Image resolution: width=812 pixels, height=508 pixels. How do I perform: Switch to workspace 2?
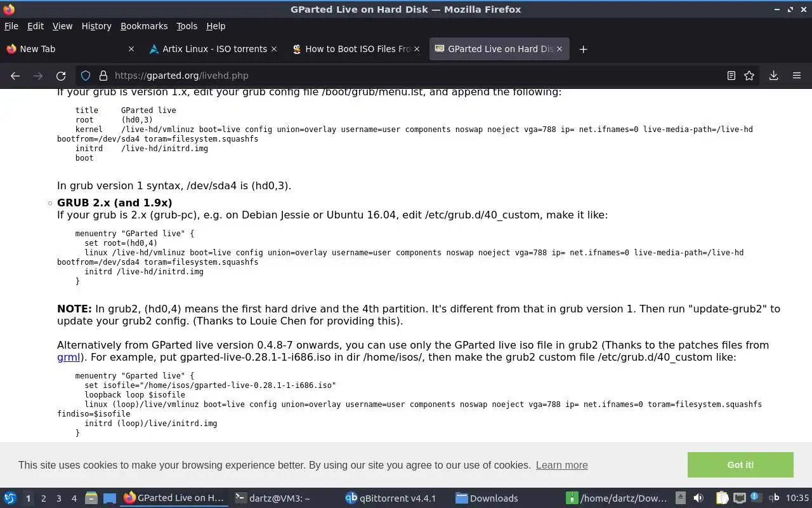pyautogui.click(x=43, y=498)
